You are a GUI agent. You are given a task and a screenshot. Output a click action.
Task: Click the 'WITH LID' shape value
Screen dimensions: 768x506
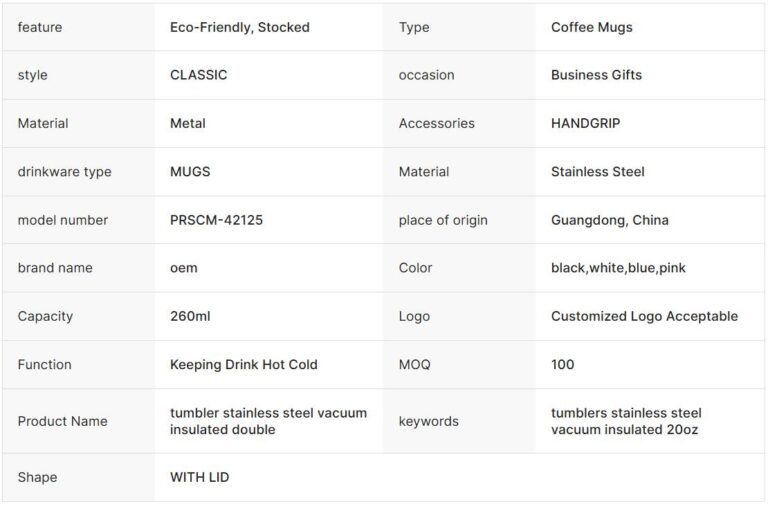200,478
